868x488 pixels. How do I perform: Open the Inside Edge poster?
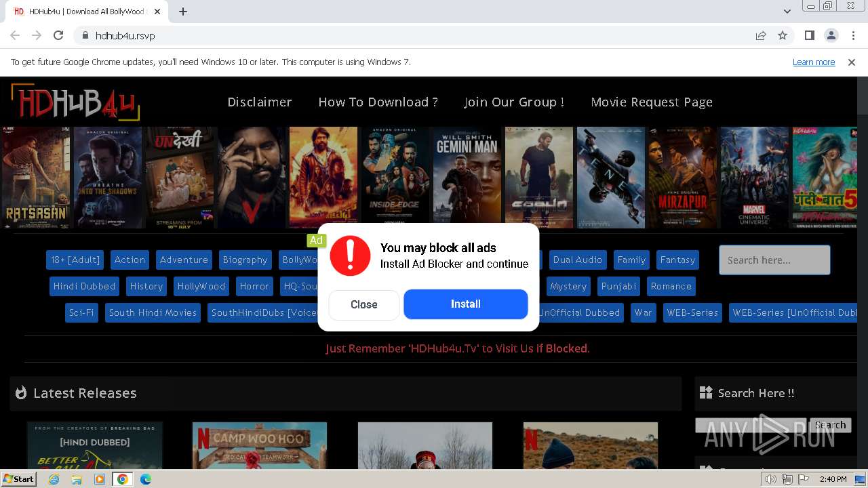click(395, 178)
